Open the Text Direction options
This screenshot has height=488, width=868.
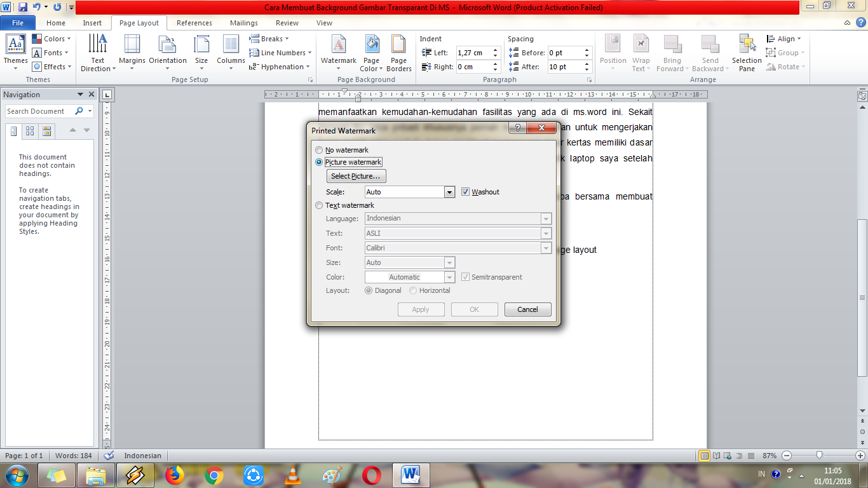coord(98,53)
